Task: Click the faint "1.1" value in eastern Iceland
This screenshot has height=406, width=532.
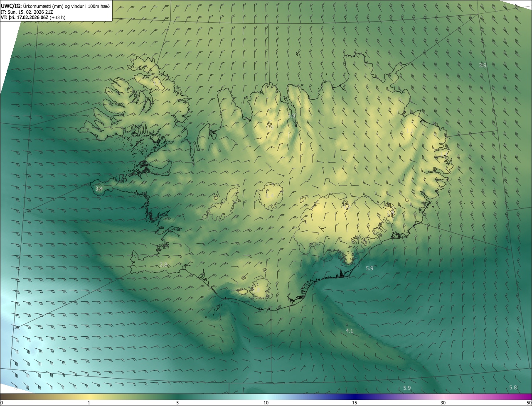Action: pyautogui.click(x=409, y=131)
